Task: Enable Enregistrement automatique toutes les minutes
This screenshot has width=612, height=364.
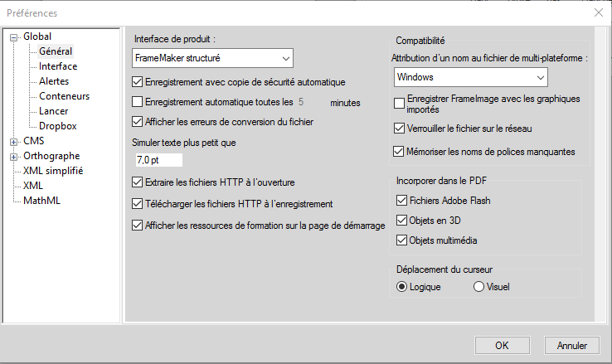Action: [x=138, y=103]
